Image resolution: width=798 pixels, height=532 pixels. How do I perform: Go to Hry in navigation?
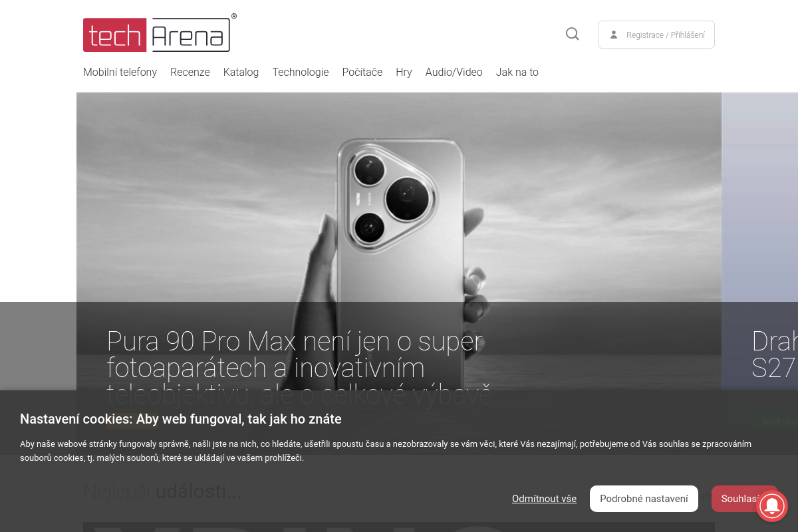(404, 72)
